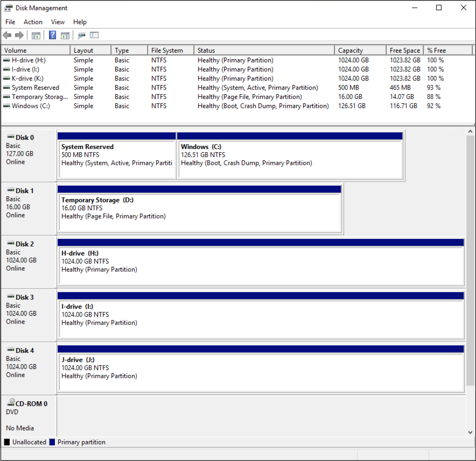Click the H-drive (H:) volume icon in list
The height and width of the screenshot is (461, 476).
pyautogui.click(x=6, y=60)
